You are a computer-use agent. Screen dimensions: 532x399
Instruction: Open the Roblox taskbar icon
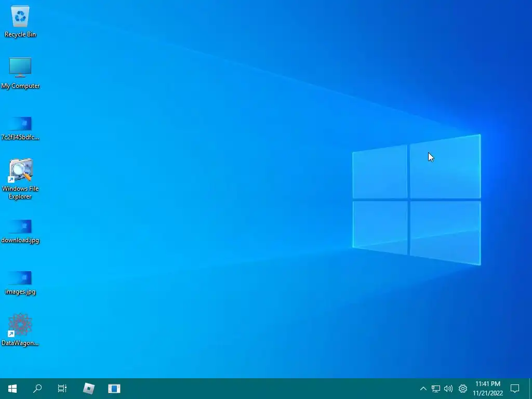pyautogui.click(x=89, y=389)
